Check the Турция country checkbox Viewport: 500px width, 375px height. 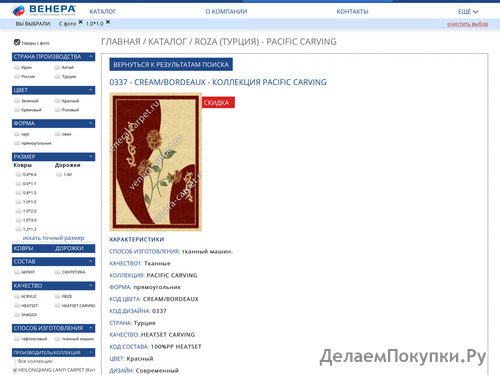click(x=57, y=76)
